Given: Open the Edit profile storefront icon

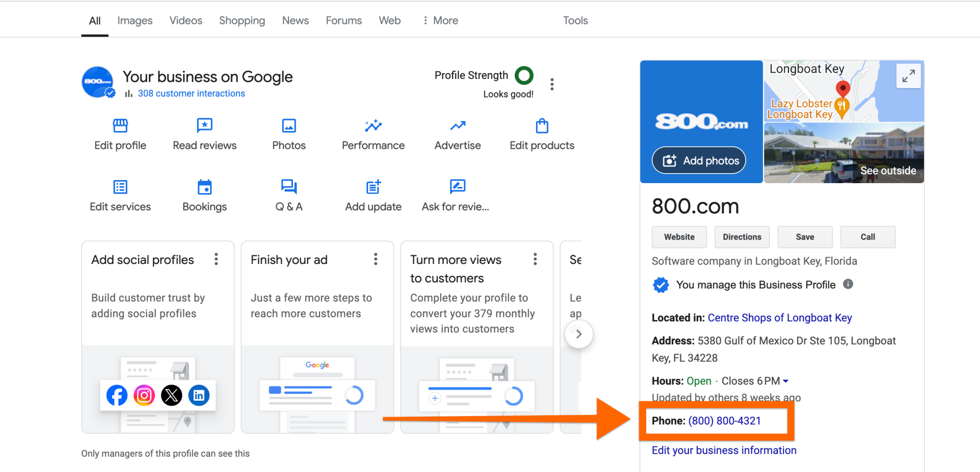Looking at the screenshot, I should (x=120, y=126).
